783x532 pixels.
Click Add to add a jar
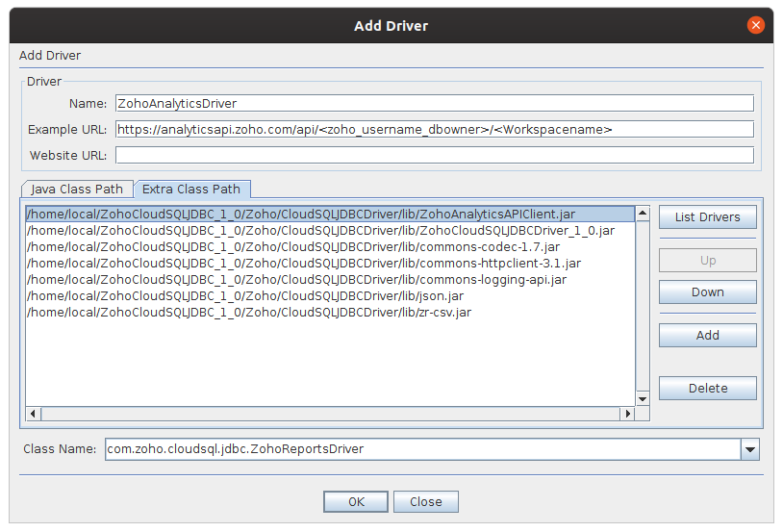point(707,336)
